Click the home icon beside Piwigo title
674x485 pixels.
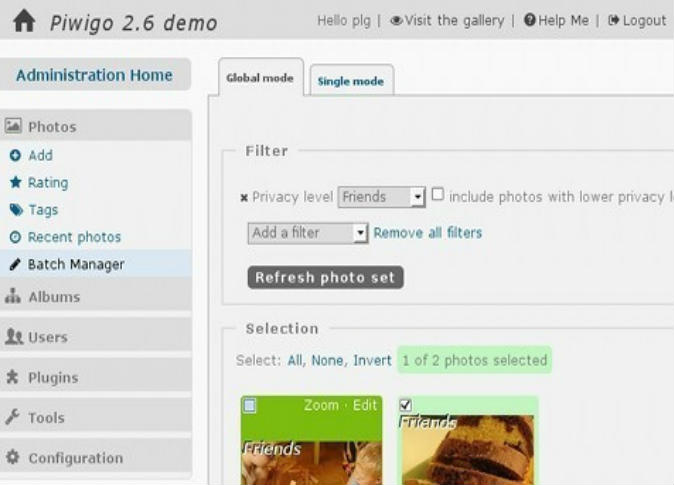pos(25,21)
